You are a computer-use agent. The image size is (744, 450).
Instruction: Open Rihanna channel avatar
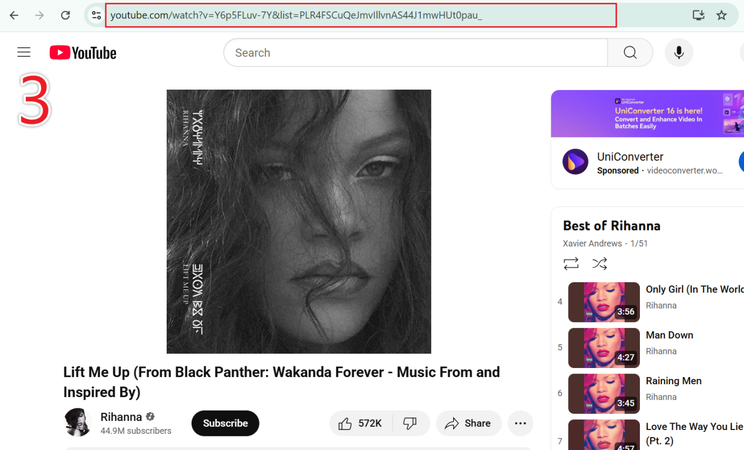tap(77, 422)
